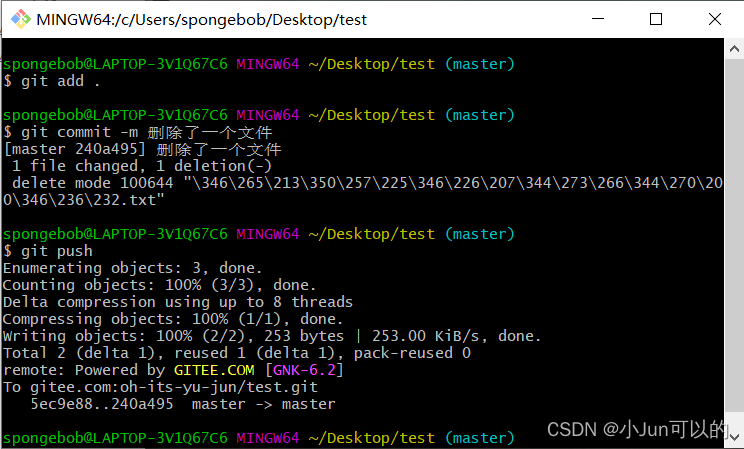Click the yellow 'GITEE.COM' text
This screenshot has height=449, width=744.
click(x=214, y=370)
